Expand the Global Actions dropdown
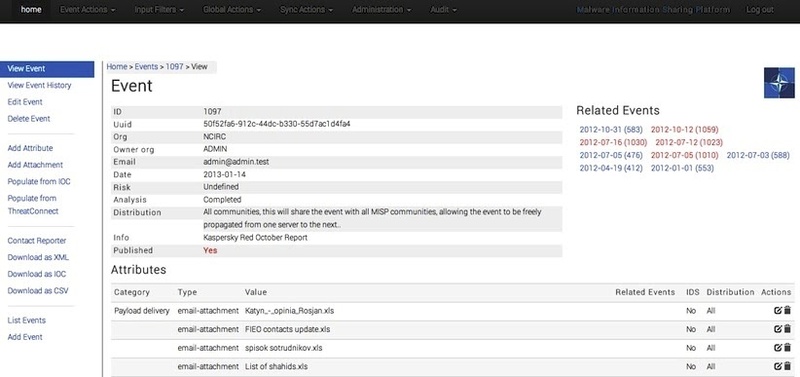 (232, 10)
